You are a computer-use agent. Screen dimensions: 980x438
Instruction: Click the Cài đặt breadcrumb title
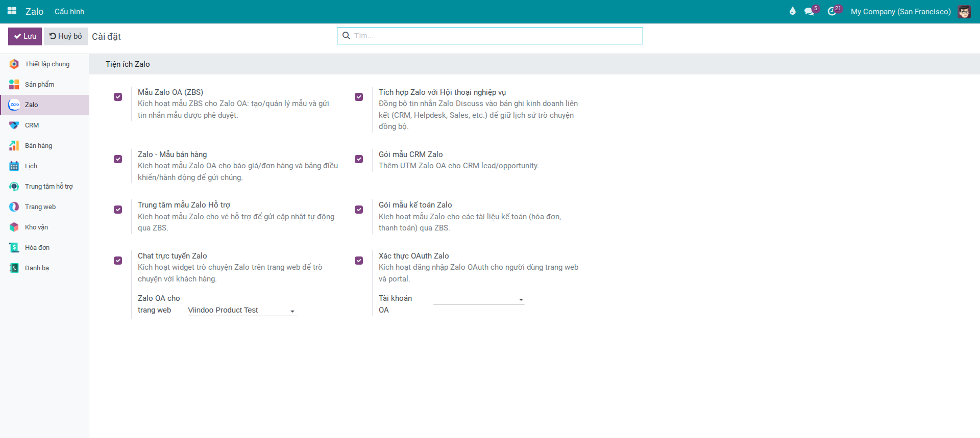point(106,37)
